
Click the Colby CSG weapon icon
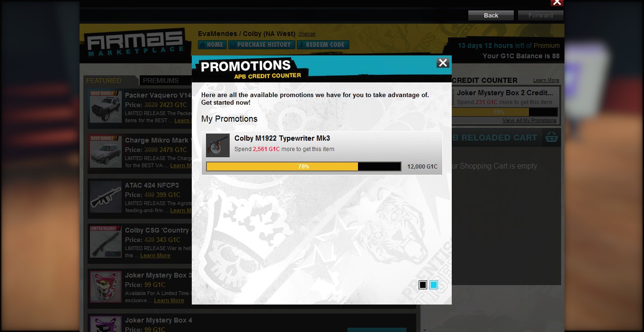[x=106, y=242]
